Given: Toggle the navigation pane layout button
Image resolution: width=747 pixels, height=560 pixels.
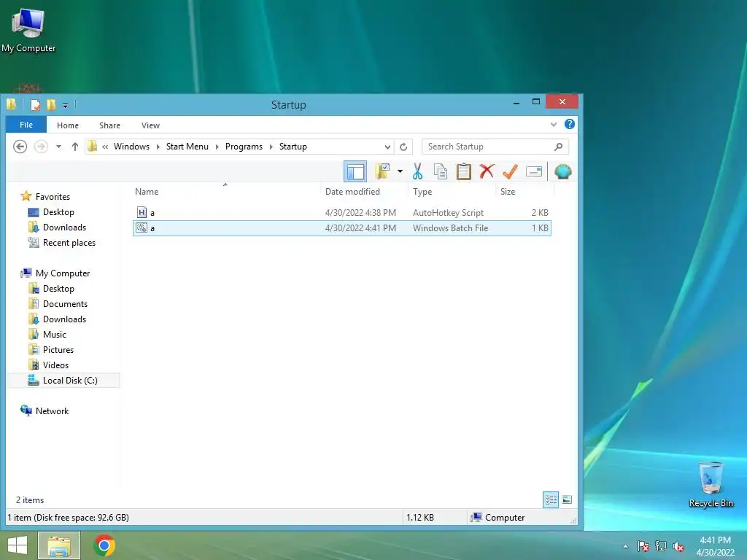Looking at the screenshot, I should click(355, 171).
